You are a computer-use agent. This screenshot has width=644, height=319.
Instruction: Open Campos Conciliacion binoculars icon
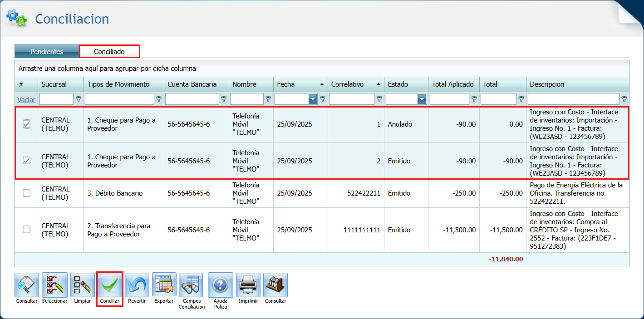191,285
